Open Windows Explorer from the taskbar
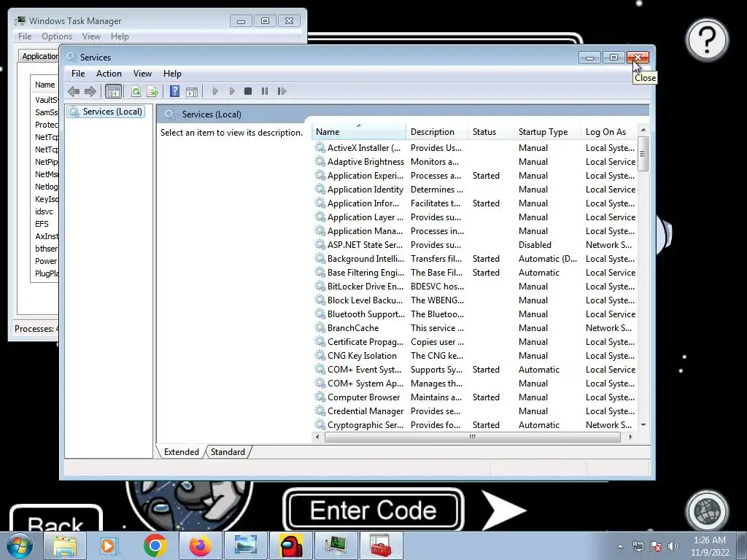 coord(65,545)
